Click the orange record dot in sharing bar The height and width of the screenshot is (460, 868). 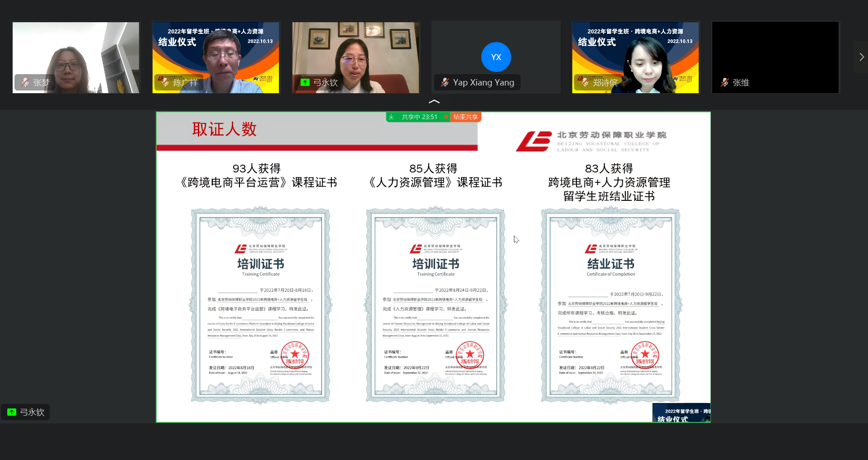pyautogui.click(x=446, y=117)
